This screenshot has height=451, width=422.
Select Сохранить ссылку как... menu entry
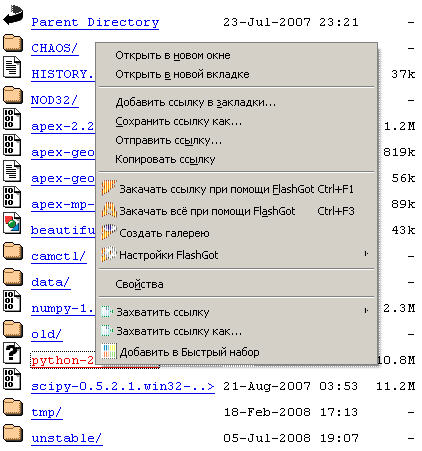[178, 121]
